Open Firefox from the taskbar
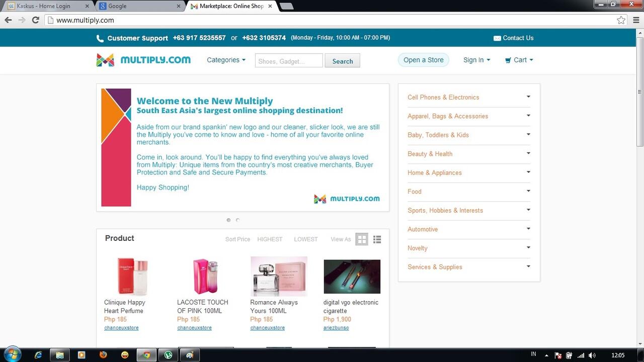644x362 pixels. (x=103, y=355)
